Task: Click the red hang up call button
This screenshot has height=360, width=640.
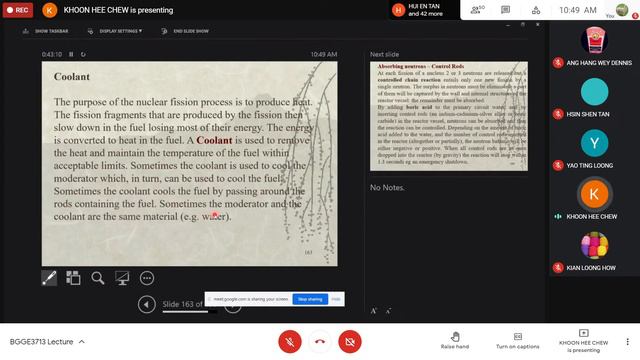Action: tap(320, 342)
